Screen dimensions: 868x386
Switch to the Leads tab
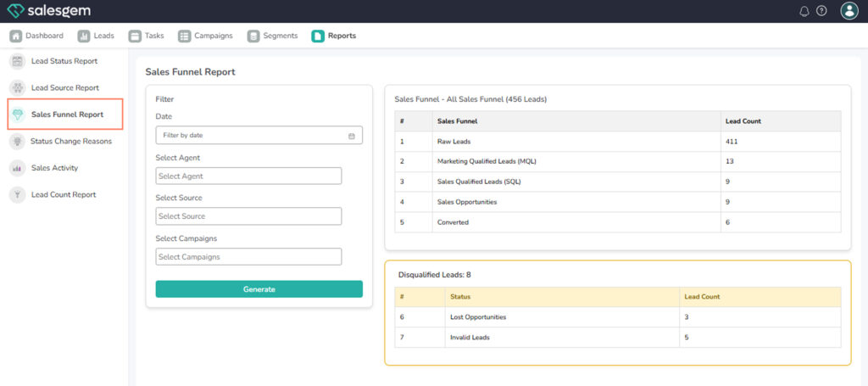pyautogui.click(x=96, y=36)
